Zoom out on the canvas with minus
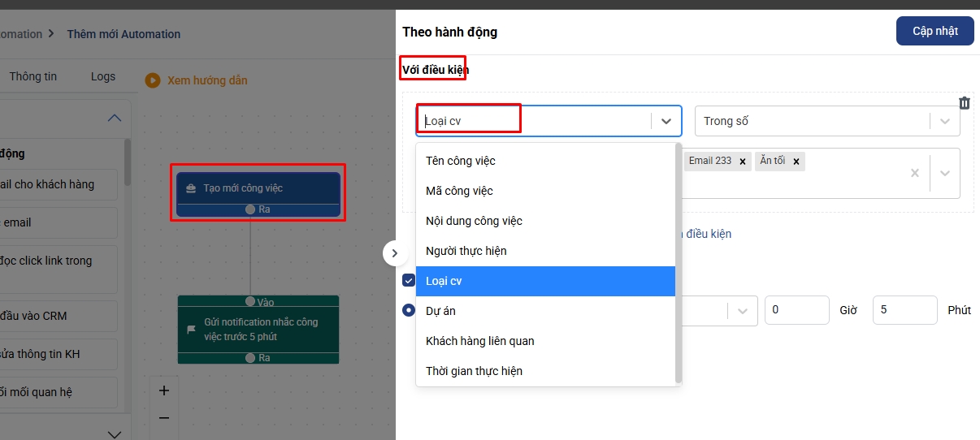Image resolution: width=980 pixels, height=440 pixels. 164,418
